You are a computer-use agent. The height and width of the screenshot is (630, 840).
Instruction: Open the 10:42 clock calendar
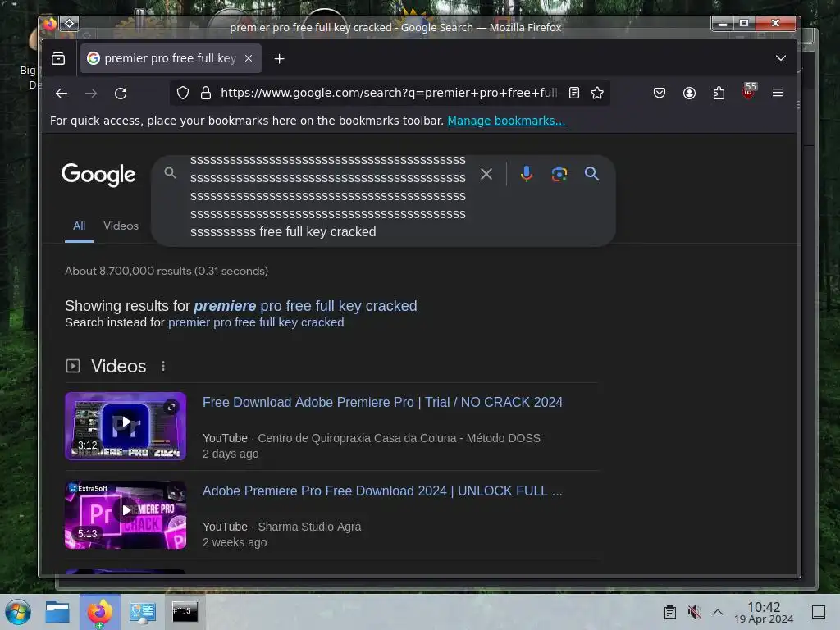point(764,612)
